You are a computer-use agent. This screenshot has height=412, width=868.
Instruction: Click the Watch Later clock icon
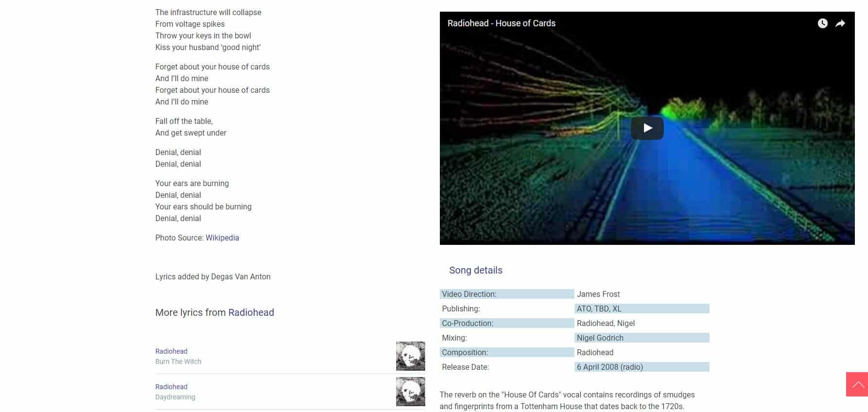822,23
